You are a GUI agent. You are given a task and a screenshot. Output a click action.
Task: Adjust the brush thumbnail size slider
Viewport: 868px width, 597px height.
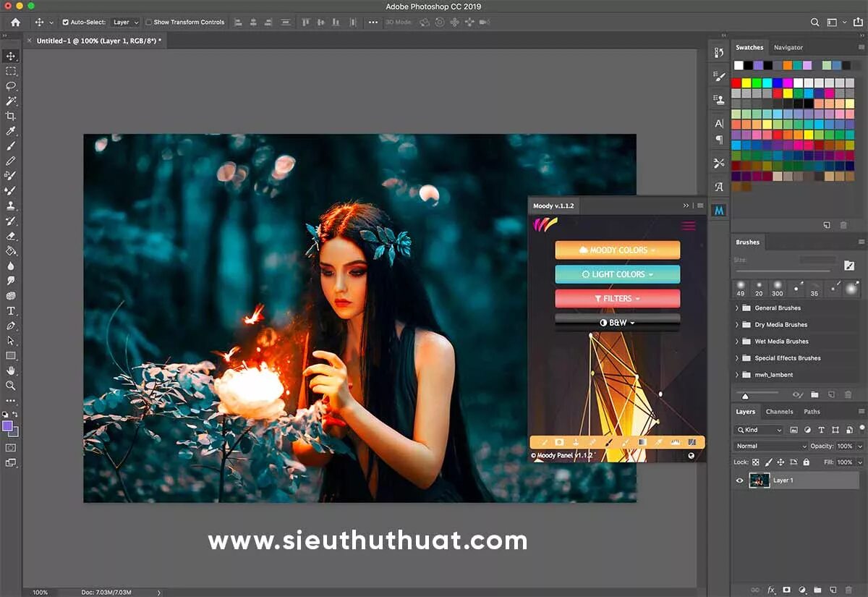pyautogui.click(x=745, y=396)
